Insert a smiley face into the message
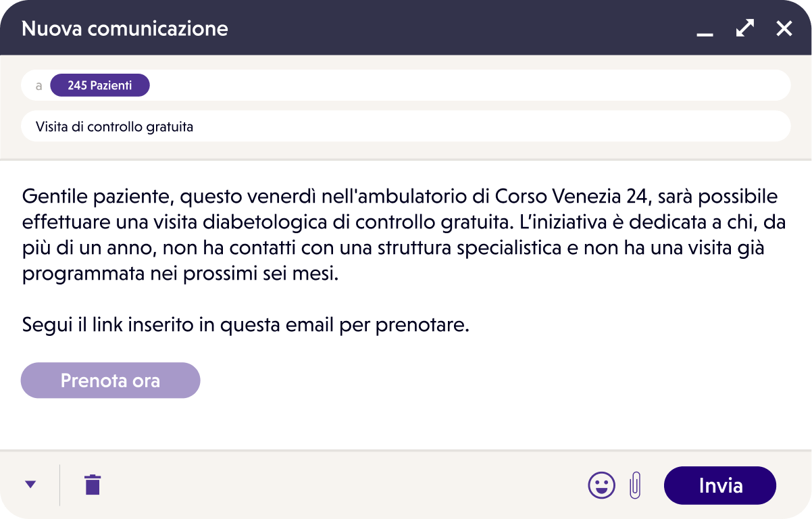 [x=601, y=485]
